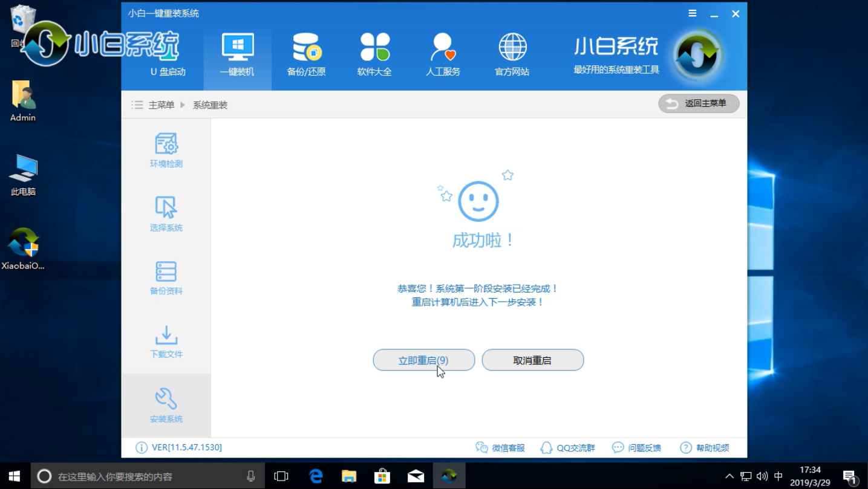Image resolution: width=868 pixels, height=489 pixels.
Task: Select the 此电脑 desktop icon
Action: pyautogui.click(x=23, y=175)
